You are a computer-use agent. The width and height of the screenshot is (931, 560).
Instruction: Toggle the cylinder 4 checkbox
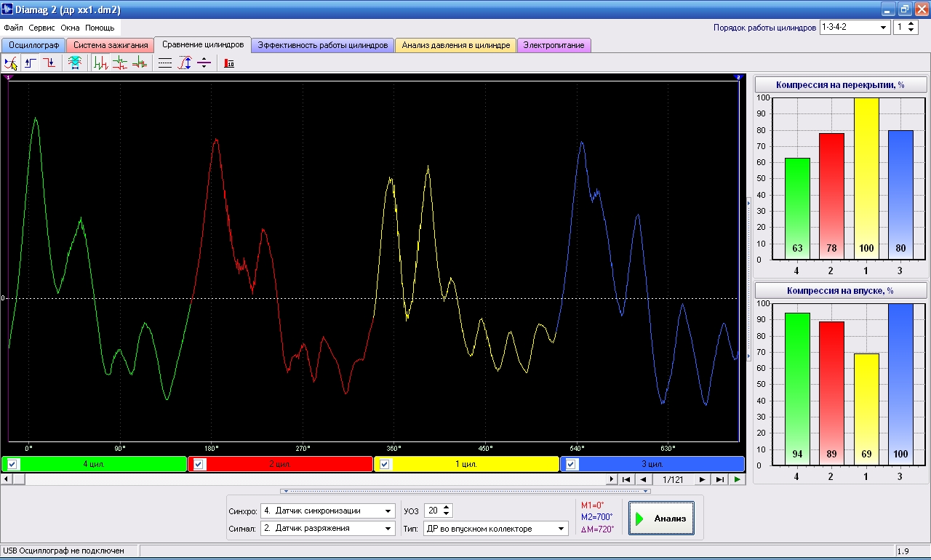12,464
